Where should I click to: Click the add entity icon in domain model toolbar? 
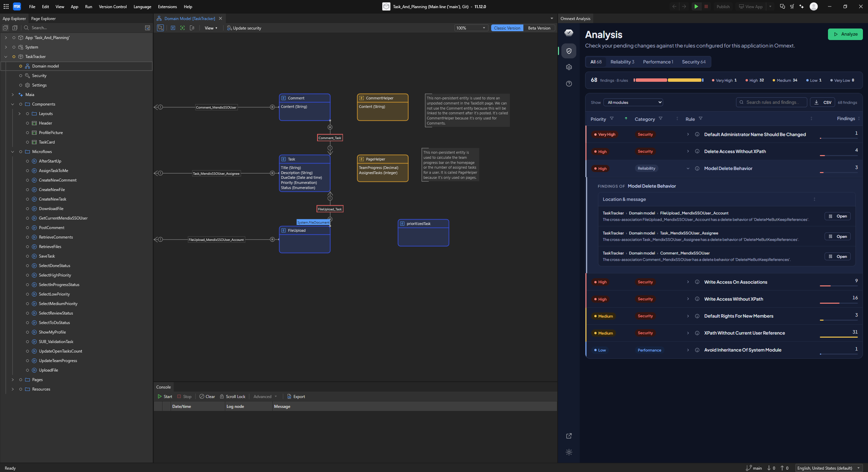click(x=173, y=28)
